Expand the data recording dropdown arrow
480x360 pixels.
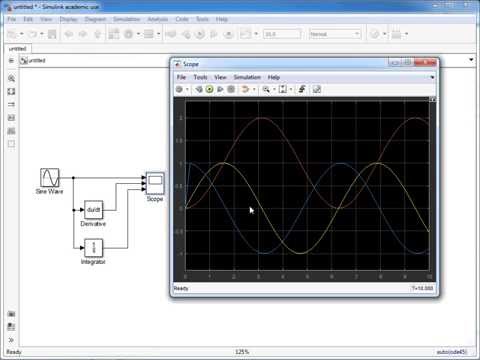[x=256, y=34]
